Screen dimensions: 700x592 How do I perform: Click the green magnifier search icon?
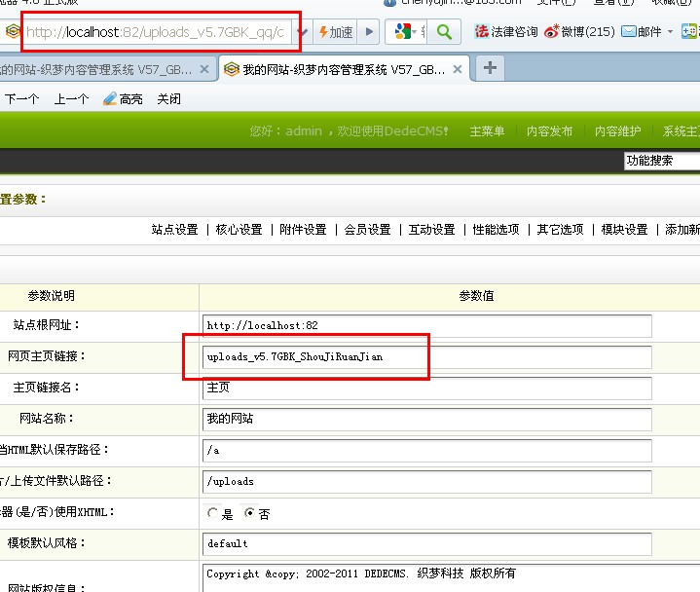(444, 32)
